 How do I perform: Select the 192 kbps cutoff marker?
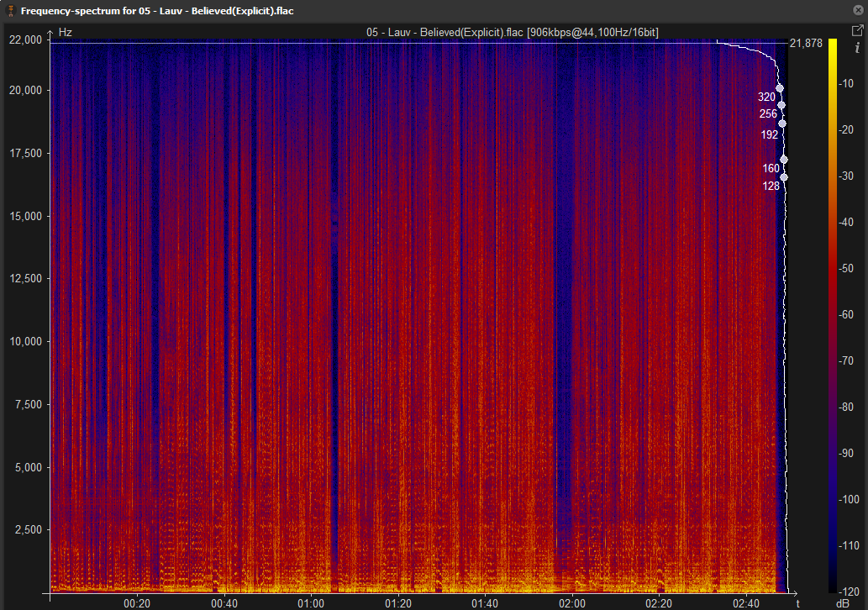pos(782,124)
